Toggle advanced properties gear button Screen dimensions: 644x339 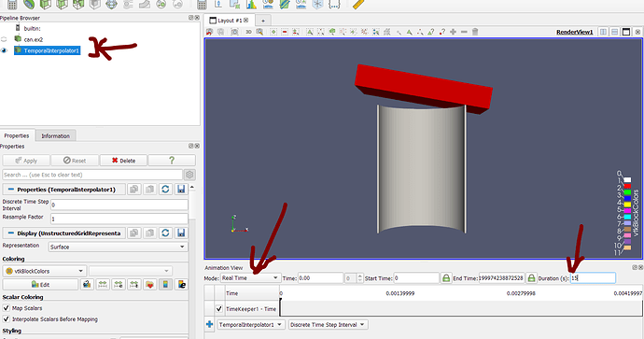pyautogui.click(x=189, y=175)
